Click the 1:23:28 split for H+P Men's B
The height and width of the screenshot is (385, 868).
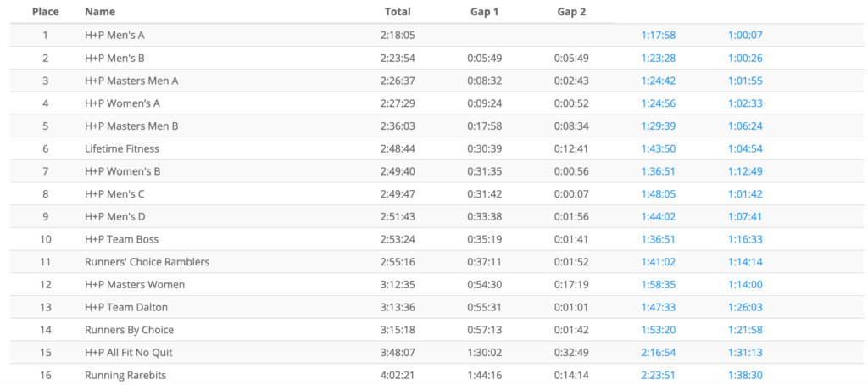(x=658, y=59)
